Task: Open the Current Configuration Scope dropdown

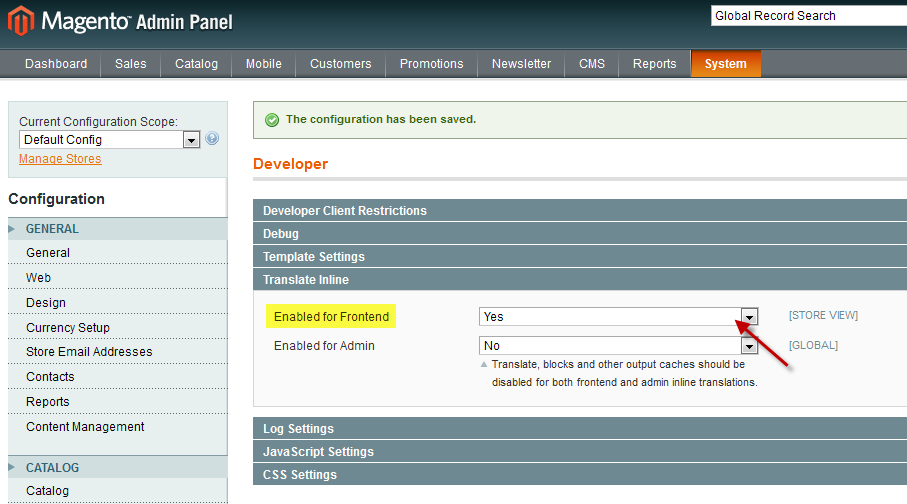Action: coord(109,140)
